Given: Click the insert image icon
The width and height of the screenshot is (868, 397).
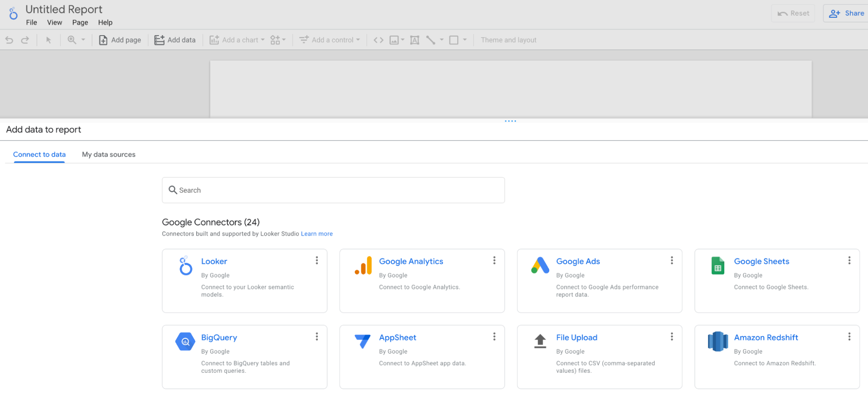Looking at the screenshot, I should tap(394, 40).
